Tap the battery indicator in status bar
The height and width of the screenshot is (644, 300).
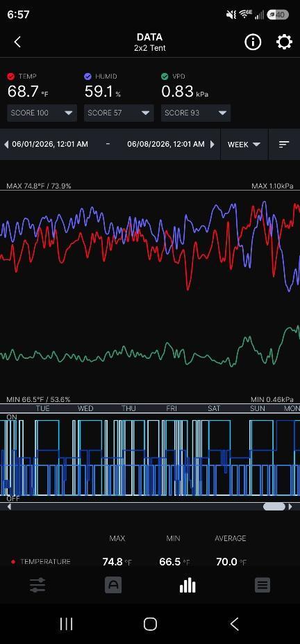pyautogui.click(x=278, y=15)
